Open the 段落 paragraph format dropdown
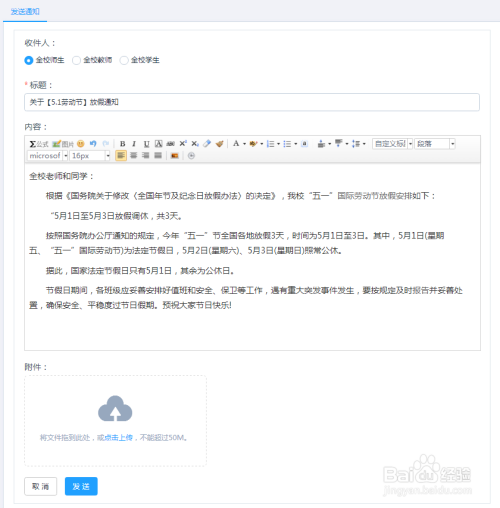 [x=435, y=144]
